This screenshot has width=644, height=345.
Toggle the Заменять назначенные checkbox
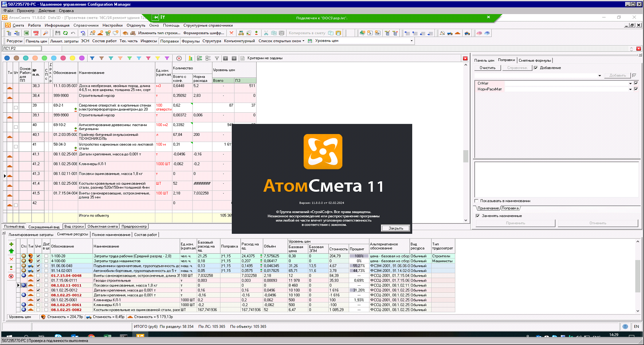point(478,216)
